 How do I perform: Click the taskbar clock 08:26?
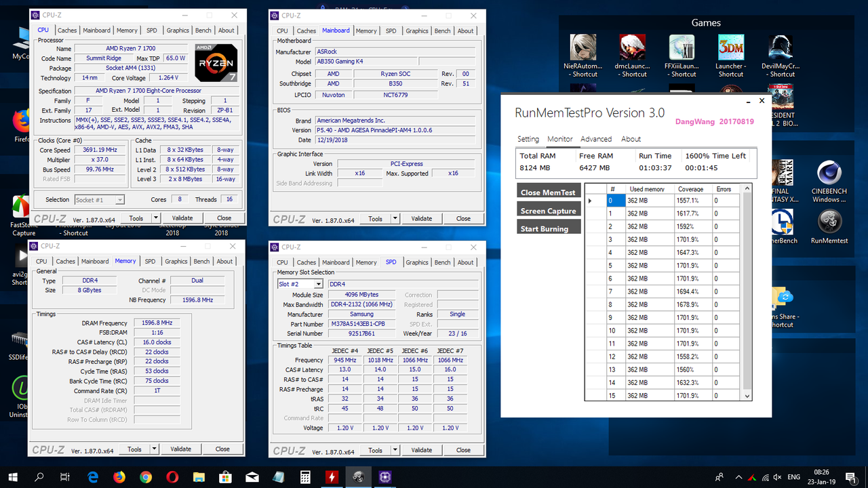coord(821,477)
